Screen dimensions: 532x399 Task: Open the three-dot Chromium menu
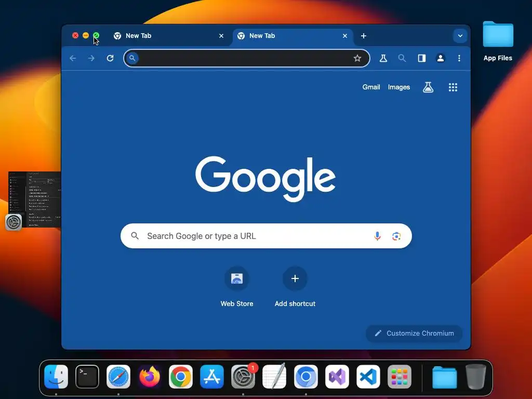(x=459, y=58)
